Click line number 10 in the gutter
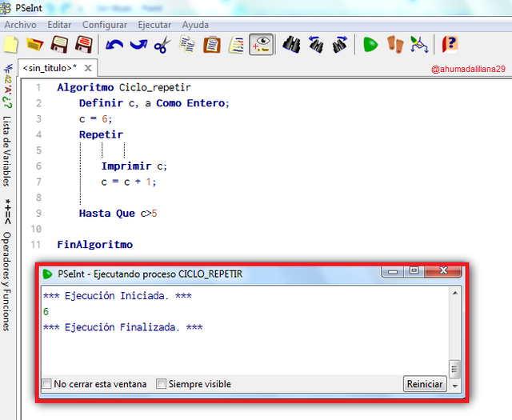 point(36,229)
